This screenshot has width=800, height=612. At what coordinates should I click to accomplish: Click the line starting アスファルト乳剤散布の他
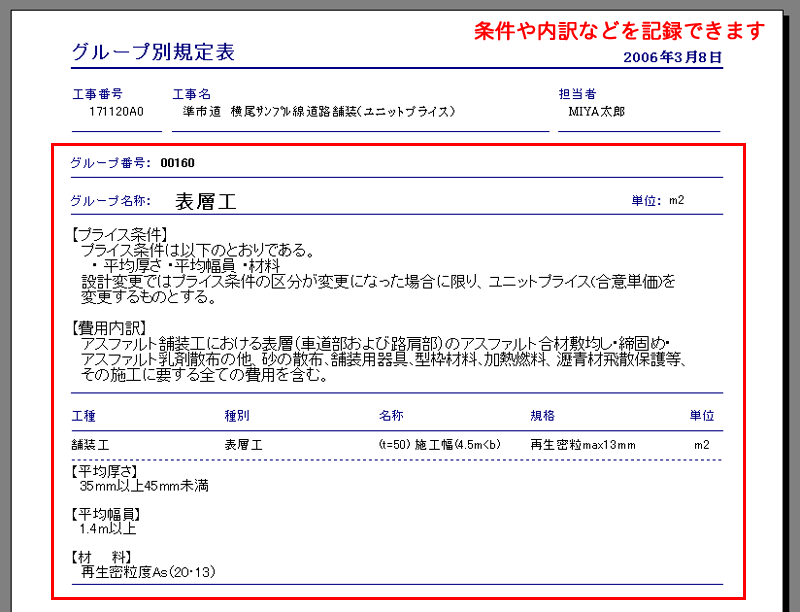(383, 359)
